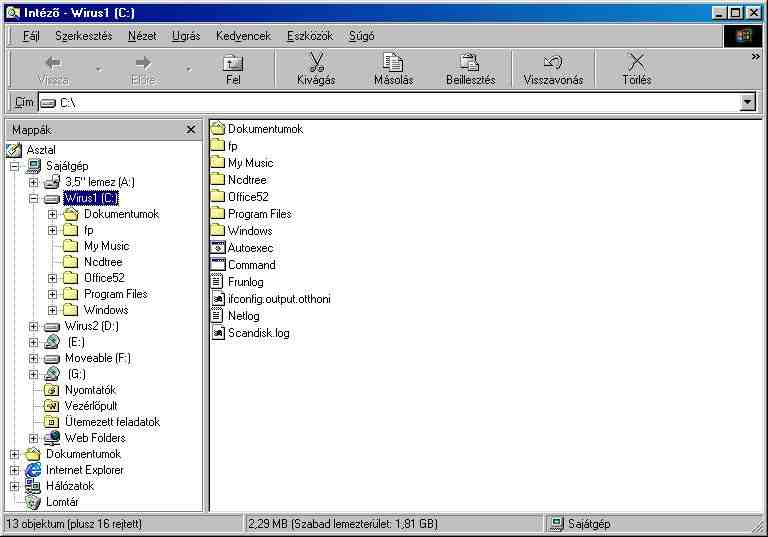
Task: Select the Scandisk.log file
Action: tap(258, 333)
